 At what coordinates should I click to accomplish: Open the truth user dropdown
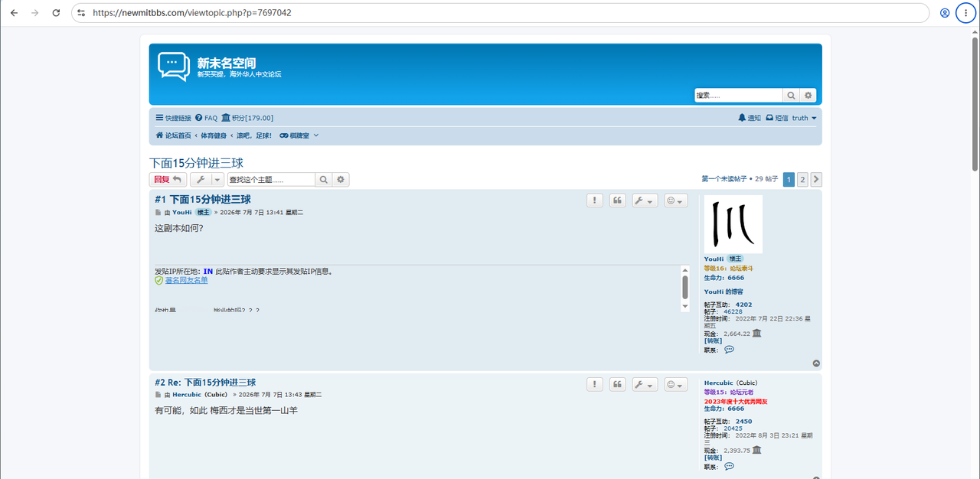pyautogui.click(x=804, y=118)
